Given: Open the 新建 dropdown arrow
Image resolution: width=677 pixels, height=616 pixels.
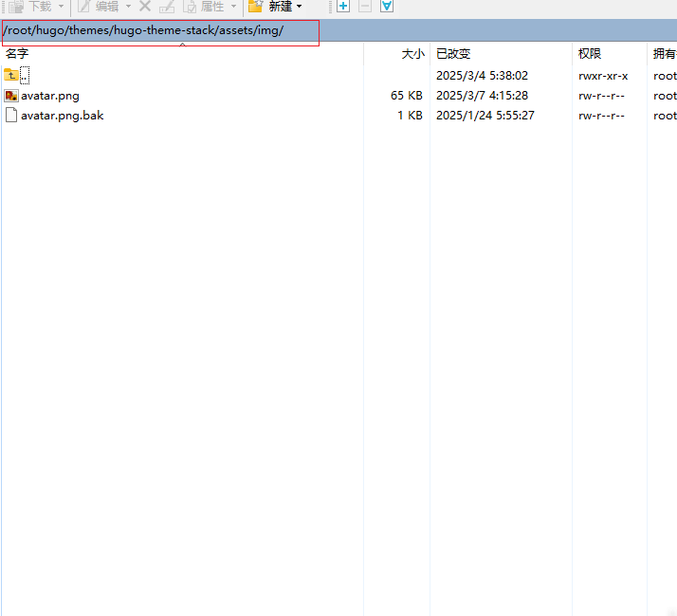Looking at the screenshot, I should pyautogui.click(x=300, y=7).
